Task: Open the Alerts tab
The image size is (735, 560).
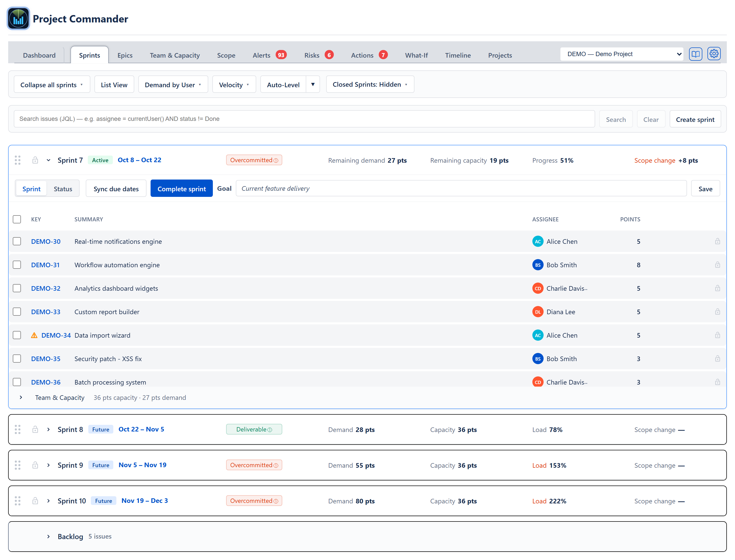Action: click(x=269, y=55)
